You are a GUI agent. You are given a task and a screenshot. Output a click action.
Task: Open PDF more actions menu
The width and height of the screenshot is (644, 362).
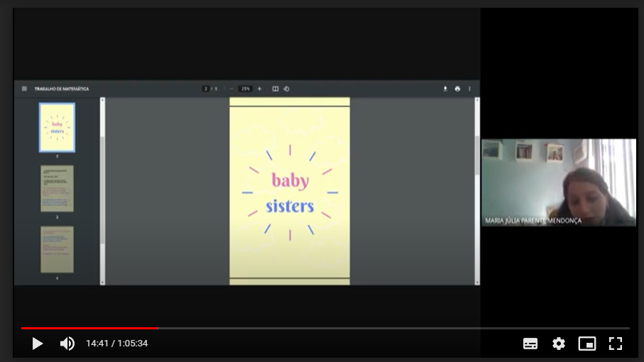pyautogui.click(x=469, y=89)
